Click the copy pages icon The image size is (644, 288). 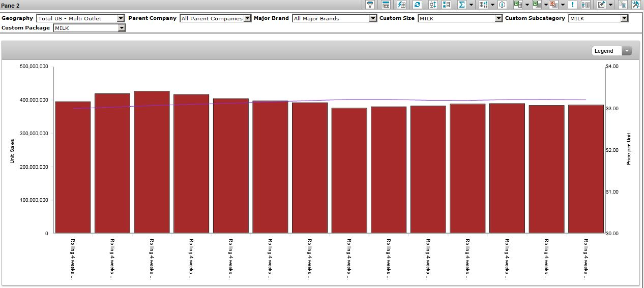click(622, 5)
